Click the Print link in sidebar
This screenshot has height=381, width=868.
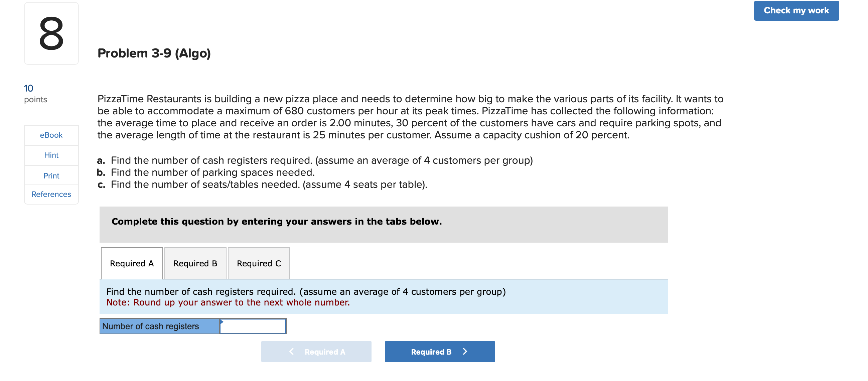51,176
